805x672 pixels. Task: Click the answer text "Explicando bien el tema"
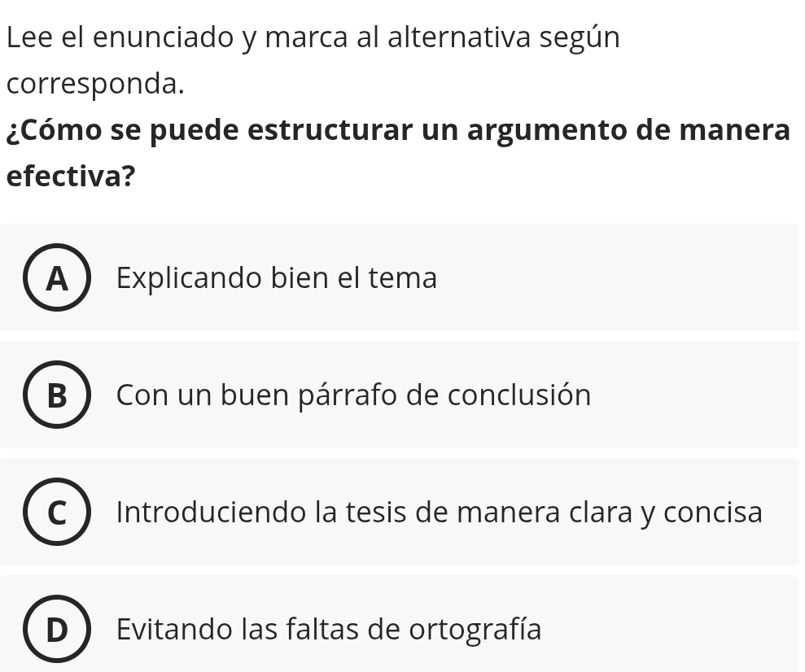point(277,278)
